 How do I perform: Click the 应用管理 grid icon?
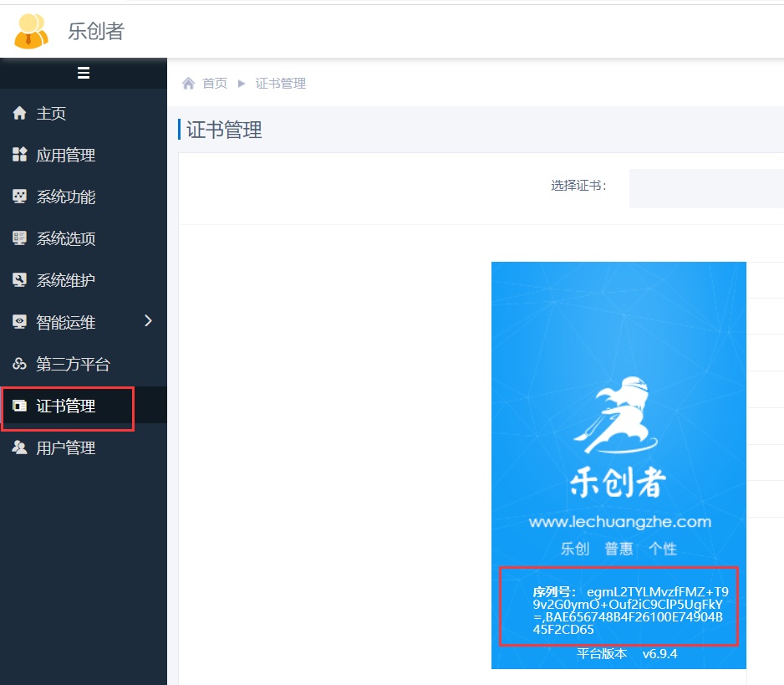point(20,155)
